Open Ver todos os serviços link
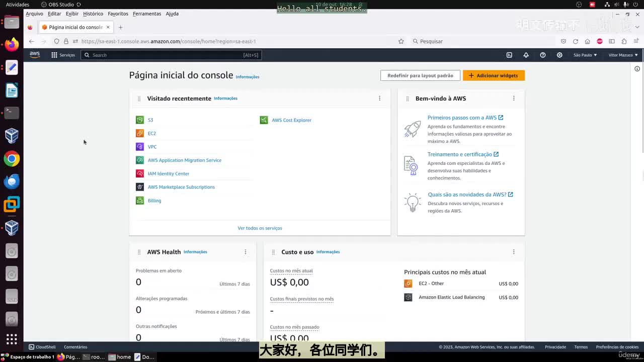 [260, 228]
